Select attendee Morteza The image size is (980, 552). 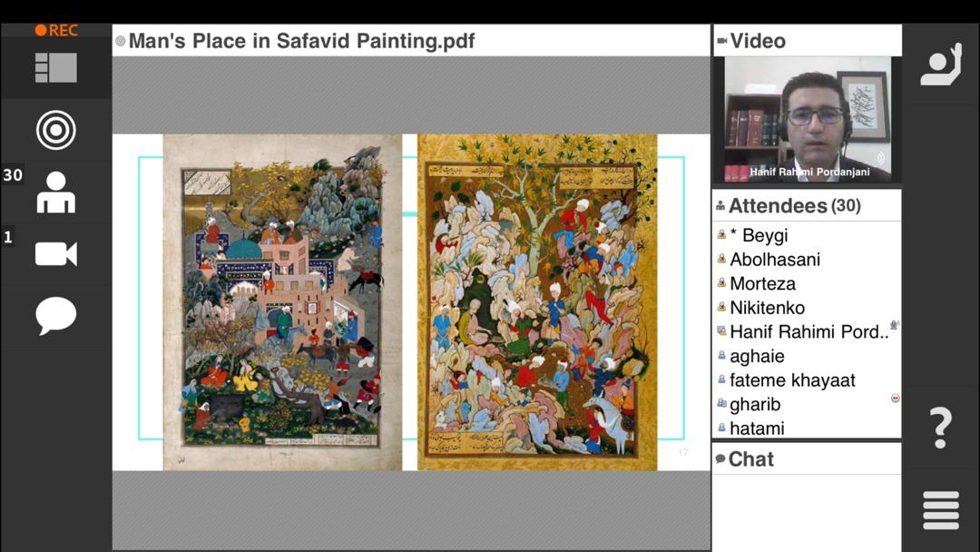click(807, 284)
